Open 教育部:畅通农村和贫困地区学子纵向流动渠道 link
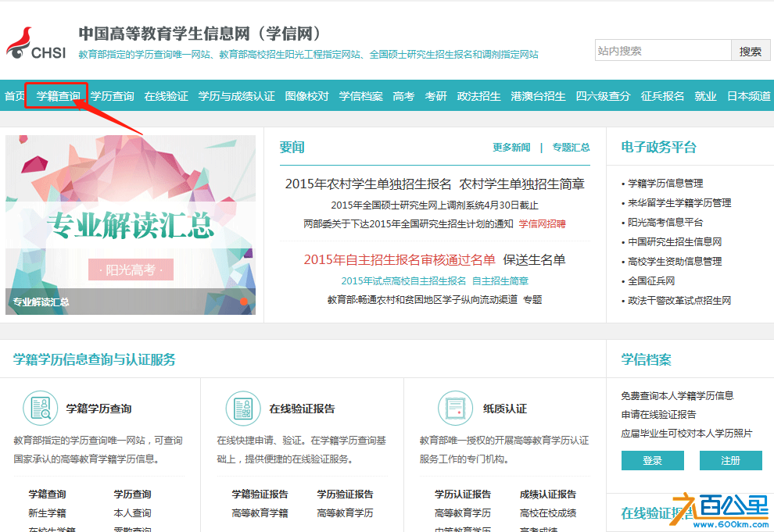The width and height of the screenshot is (774, 532). pyautogui.click(x=422, y=300)
